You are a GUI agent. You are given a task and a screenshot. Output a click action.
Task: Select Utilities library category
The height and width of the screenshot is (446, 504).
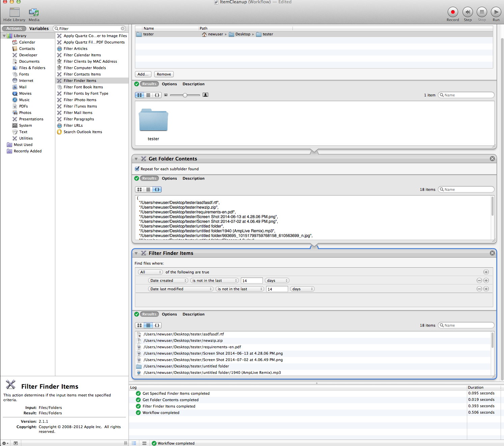[26, 138]
